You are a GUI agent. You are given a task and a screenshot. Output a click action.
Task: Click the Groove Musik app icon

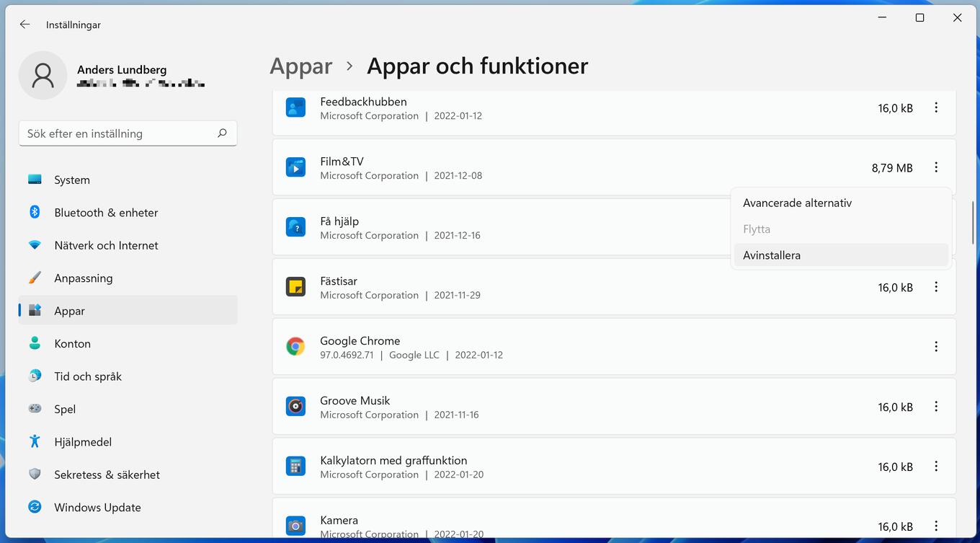pos(295,407)
